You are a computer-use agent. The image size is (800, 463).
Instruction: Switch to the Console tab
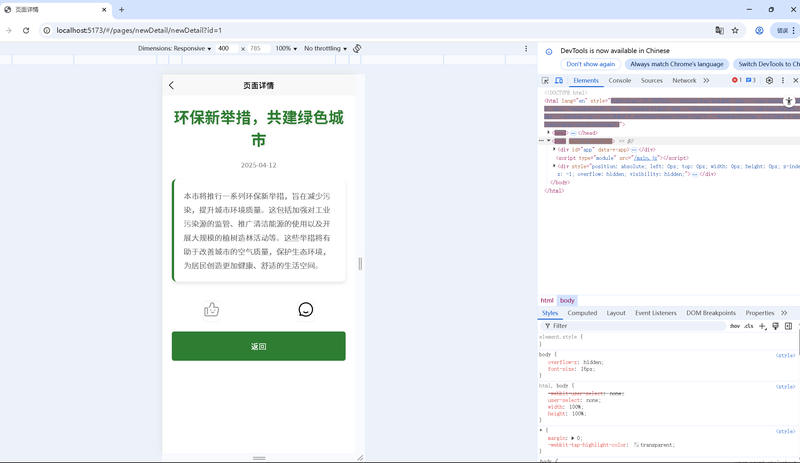tap(619, 81)
